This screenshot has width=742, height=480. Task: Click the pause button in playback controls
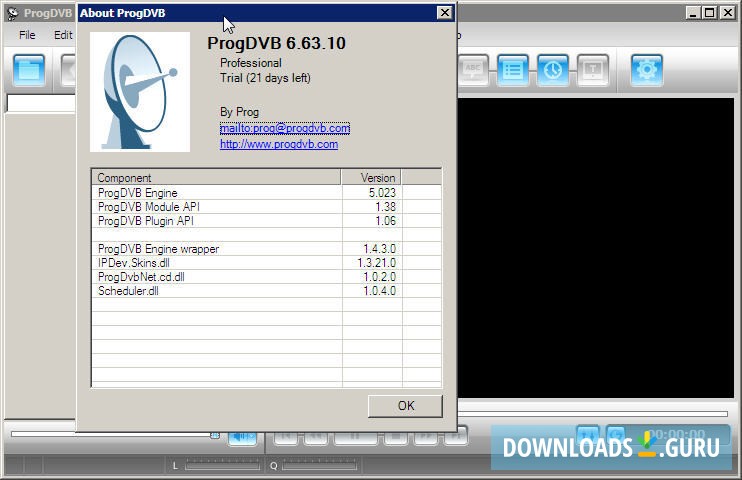click(x=355, y=436)
